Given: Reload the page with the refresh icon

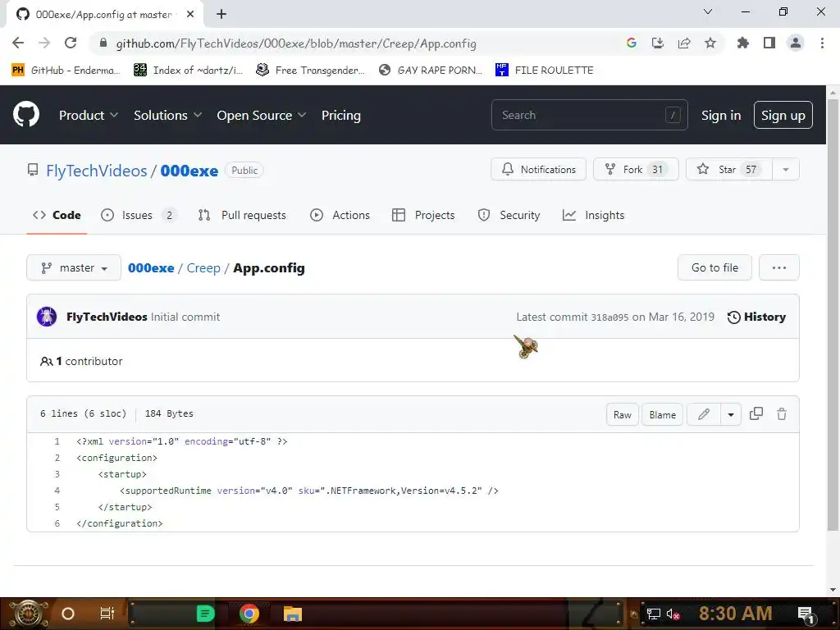Looking at the screenshot, I should [x=71, y=43].
